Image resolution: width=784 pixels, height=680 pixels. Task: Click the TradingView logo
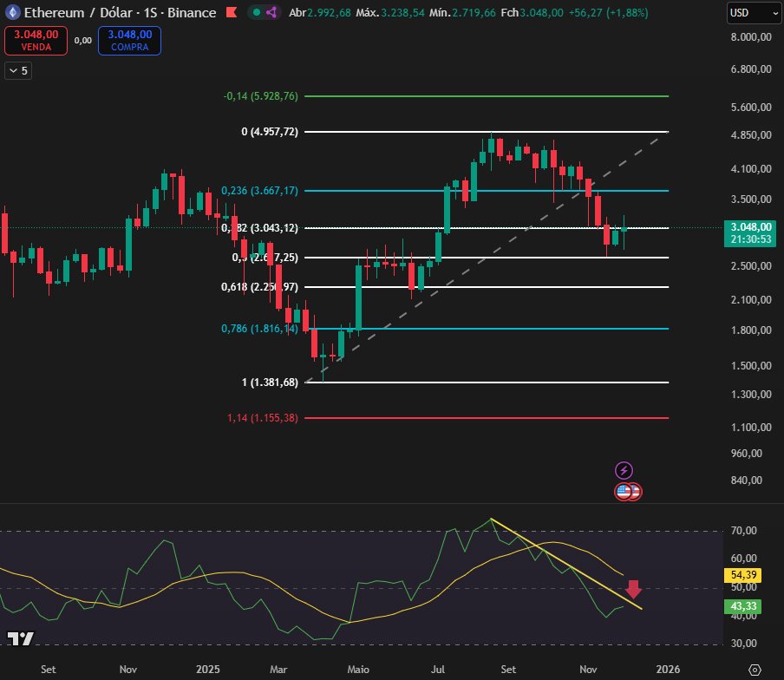21,638
